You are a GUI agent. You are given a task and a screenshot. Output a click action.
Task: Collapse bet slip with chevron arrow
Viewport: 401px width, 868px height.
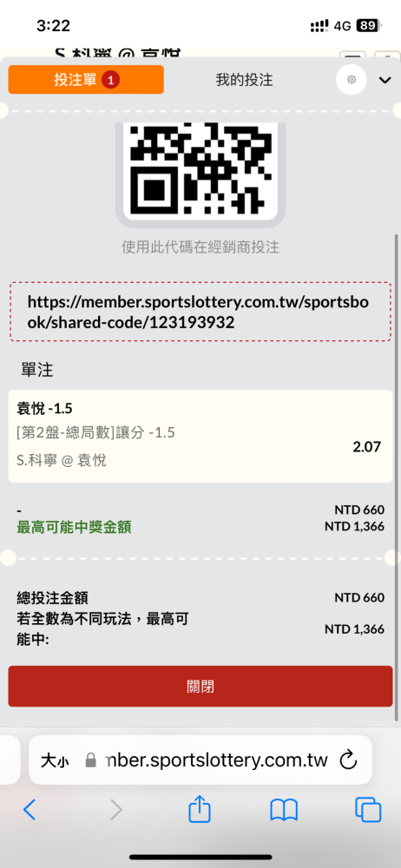(385, 80)
